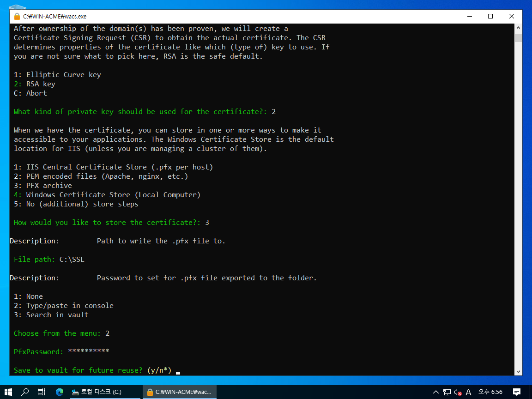The width and height of the screenshot is (532, 399).
Task: Click 'How would you like to store' prompt
Action: (111, 223)
